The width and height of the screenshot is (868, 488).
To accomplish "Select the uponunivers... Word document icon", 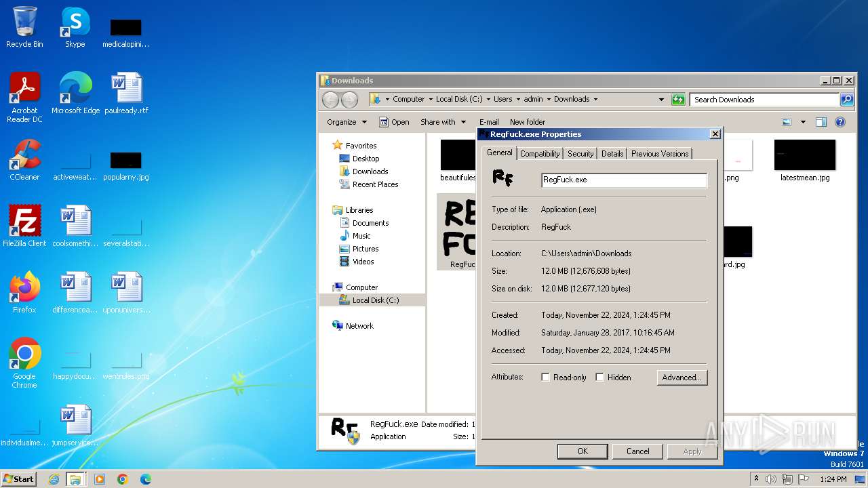I will point(126,293).
